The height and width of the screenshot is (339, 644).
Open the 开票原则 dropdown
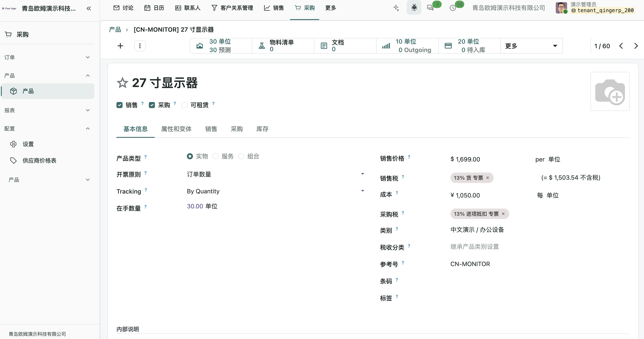click(x=276, y=174)
